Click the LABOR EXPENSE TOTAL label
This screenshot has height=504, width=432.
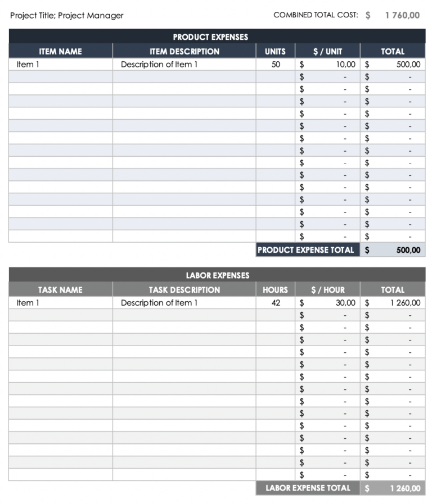tap(308, 488)
